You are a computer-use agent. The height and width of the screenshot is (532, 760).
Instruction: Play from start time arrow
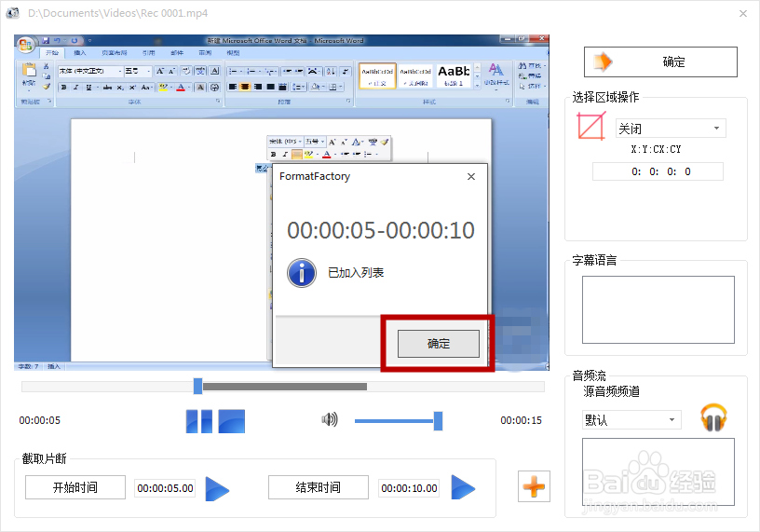[217, 488]
